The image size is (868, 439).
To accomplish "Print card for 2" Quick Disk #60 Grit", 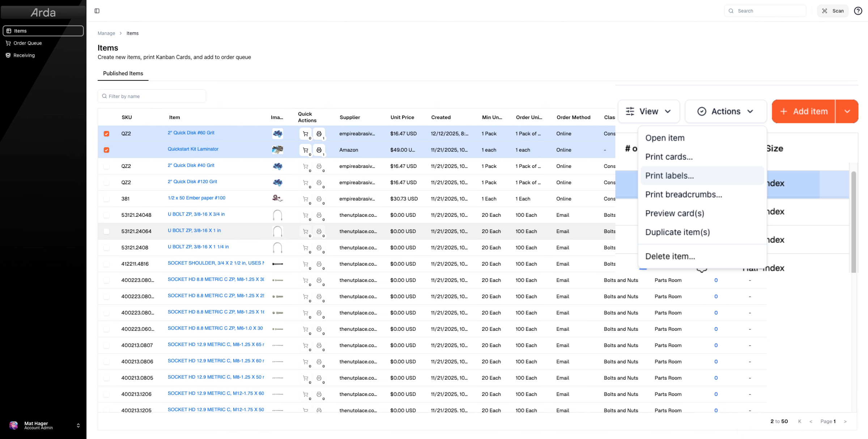I will [x=319, y=134].
